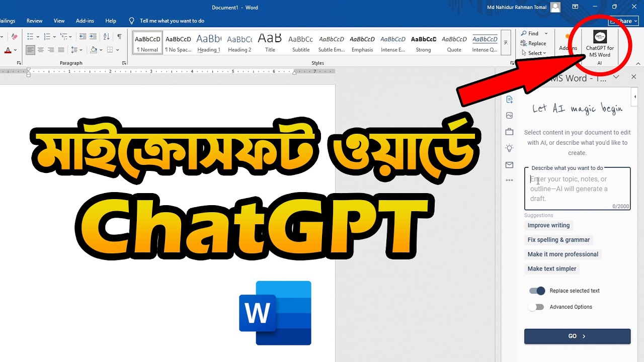Sort the selected text A to Z
The height and width of the screenshot is (362, 644).
(x=107, y=36)
